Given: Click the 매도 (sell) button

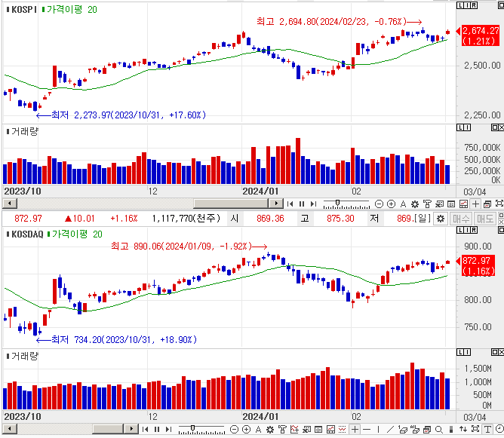Looking at the screenshot, I should click(484, 219).
